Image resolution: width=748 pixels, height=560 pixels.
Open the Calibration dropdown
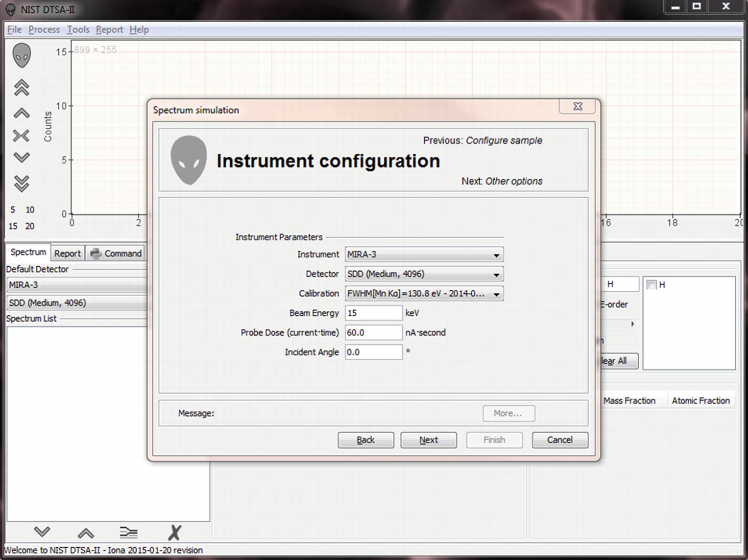[x=424, y=294]
